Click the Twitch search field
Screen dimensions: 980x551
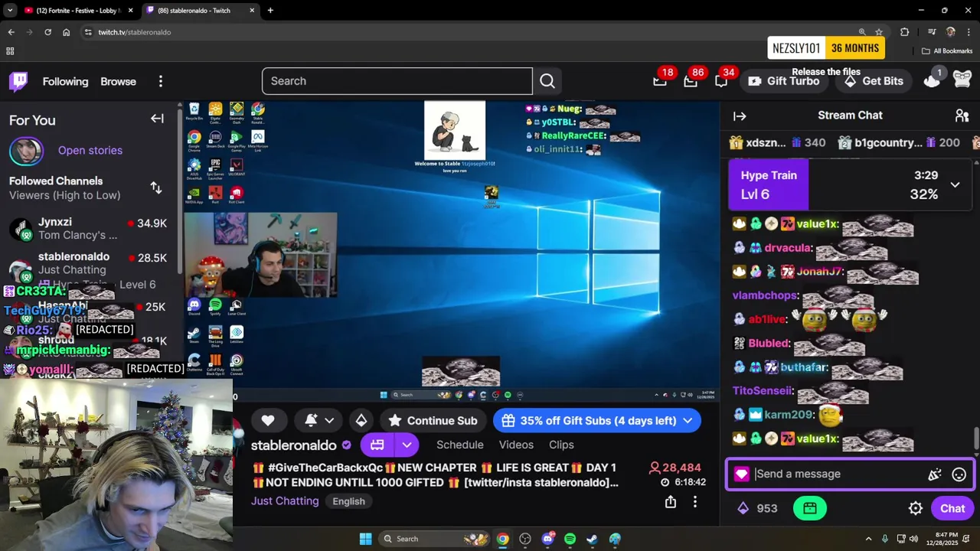tap(397, 81)
